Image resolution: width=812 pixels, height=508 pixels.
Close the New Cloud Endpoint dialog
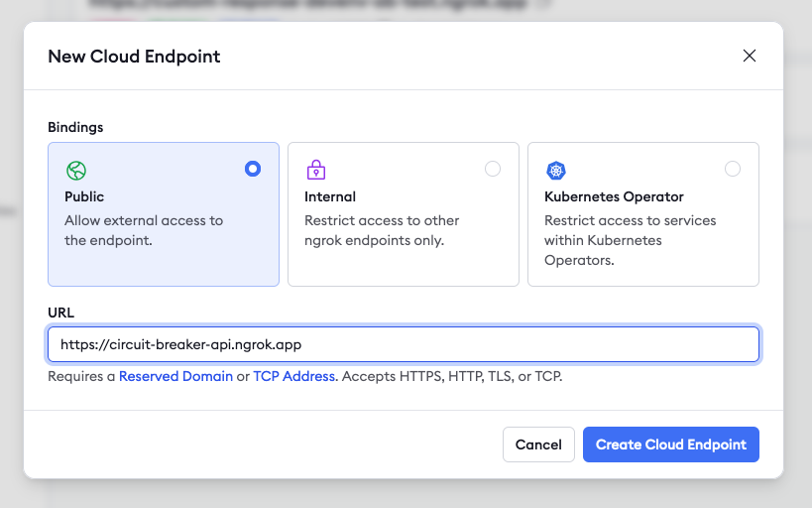(750, 56)
